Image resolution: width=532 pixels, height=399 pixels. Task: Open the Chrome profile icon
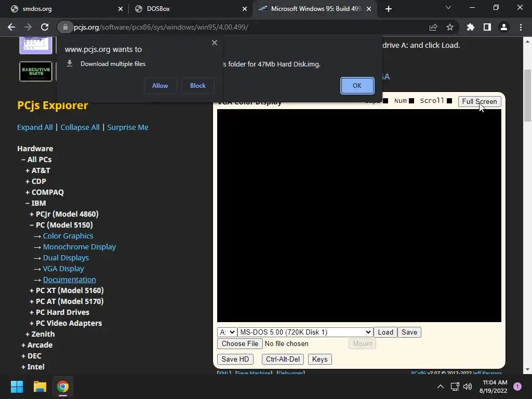tap(504, 27)
